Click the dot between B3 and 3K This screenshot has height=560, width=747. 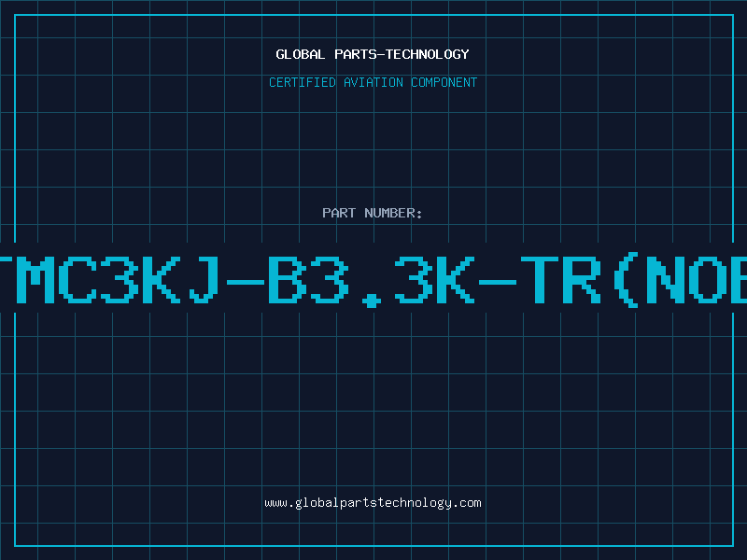(372, 301)
